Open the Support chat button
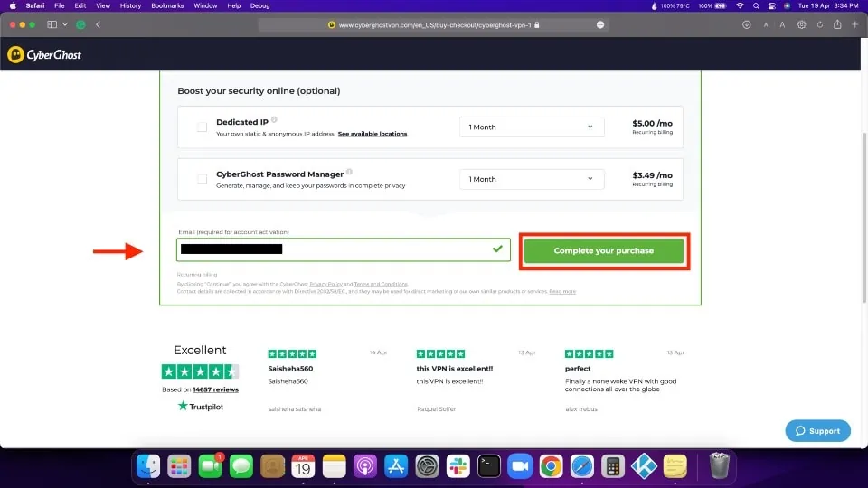Image resolution: width=868 pixels, height=488 pixels. (x=817, y=431)
